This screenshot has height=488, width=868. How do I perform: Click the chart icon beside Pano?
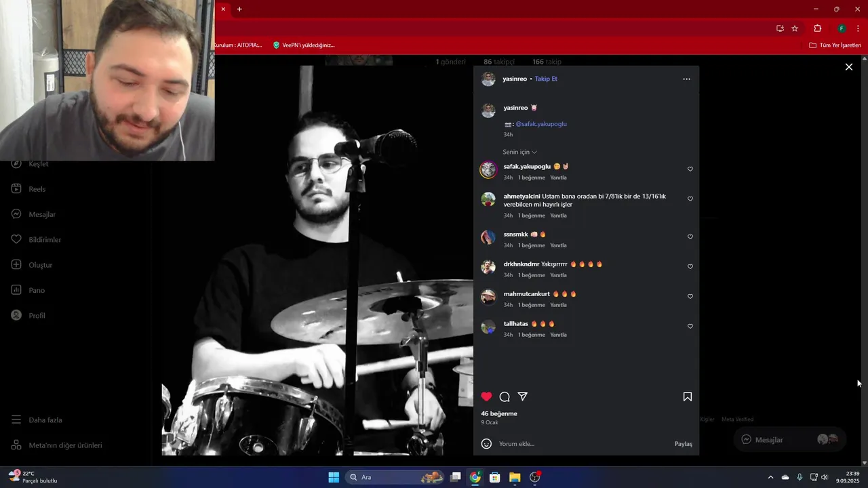click(16, 290)
